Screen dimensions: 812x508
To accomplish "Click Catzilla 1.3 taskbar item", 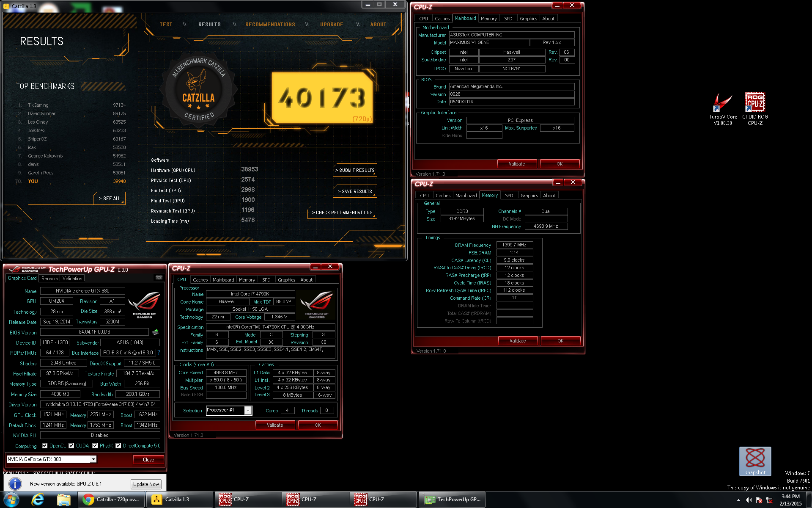I will tap(180, 500).
